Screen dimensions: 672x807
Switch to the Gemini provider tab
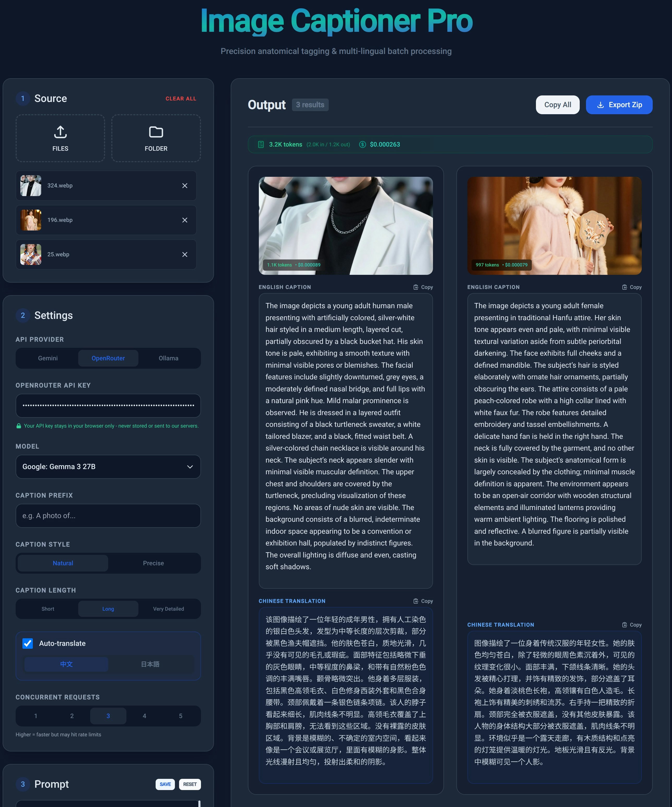47,358
